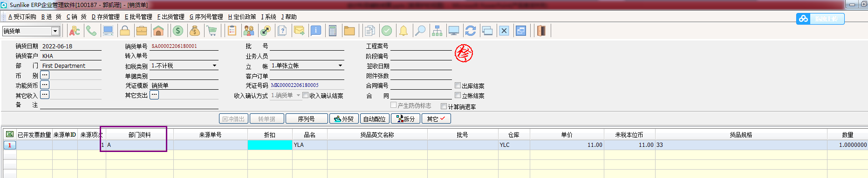This screenshot has width=868, height=178.
Task: Click the 序列号 button
Action: pyautogui.click(x=306, y=119)
